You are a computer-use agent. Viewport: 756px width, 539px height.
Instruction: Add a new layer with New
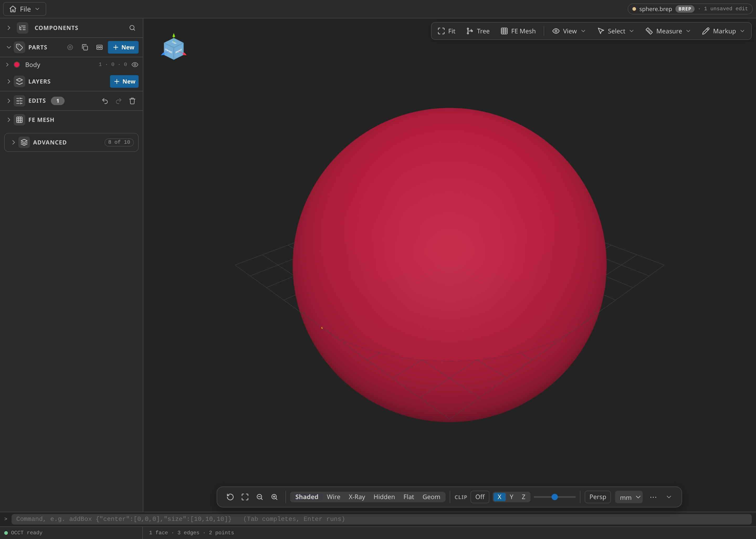coord(124,81)
